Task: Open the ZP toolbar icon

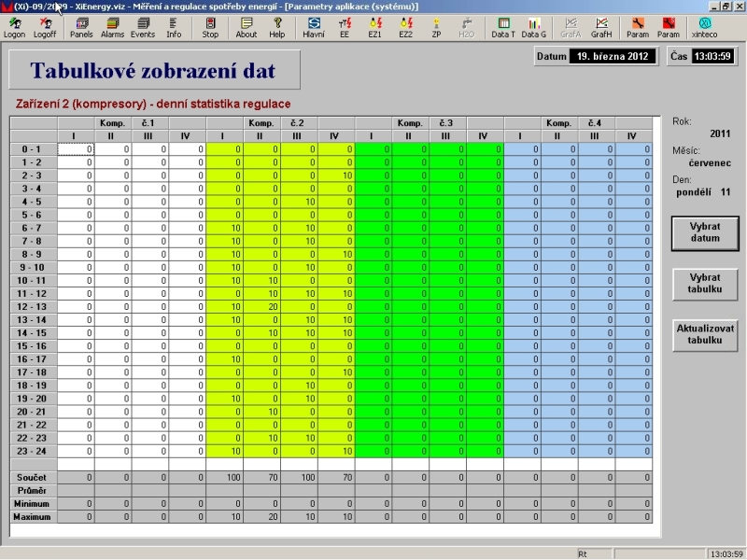Action: (436, 28)
